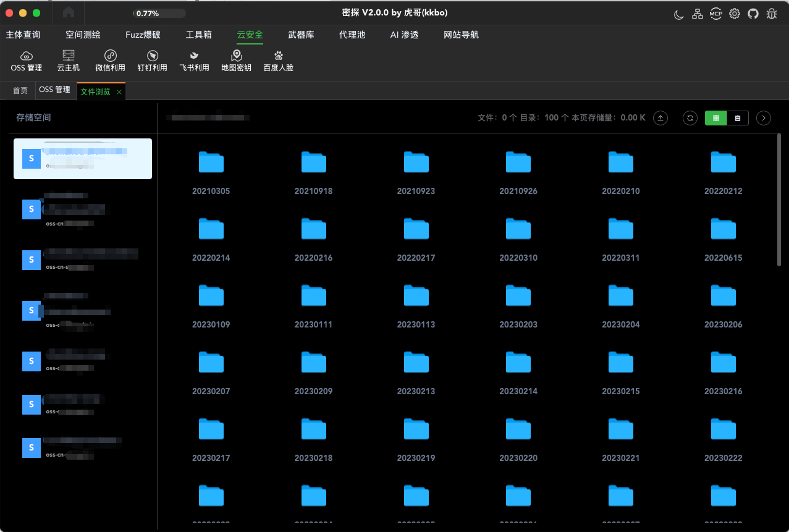Open 钉钉利用 tool
This screenshot has height=532, width=789.
pos(153,61)
